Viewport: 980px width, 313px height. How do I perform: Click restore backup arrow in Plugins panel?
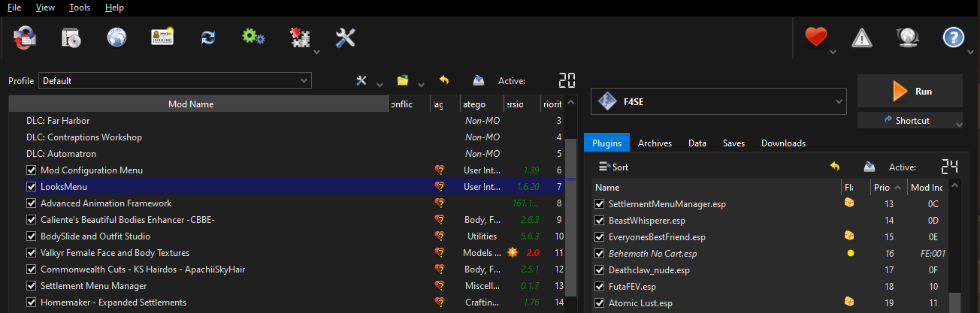click(834, 167)
